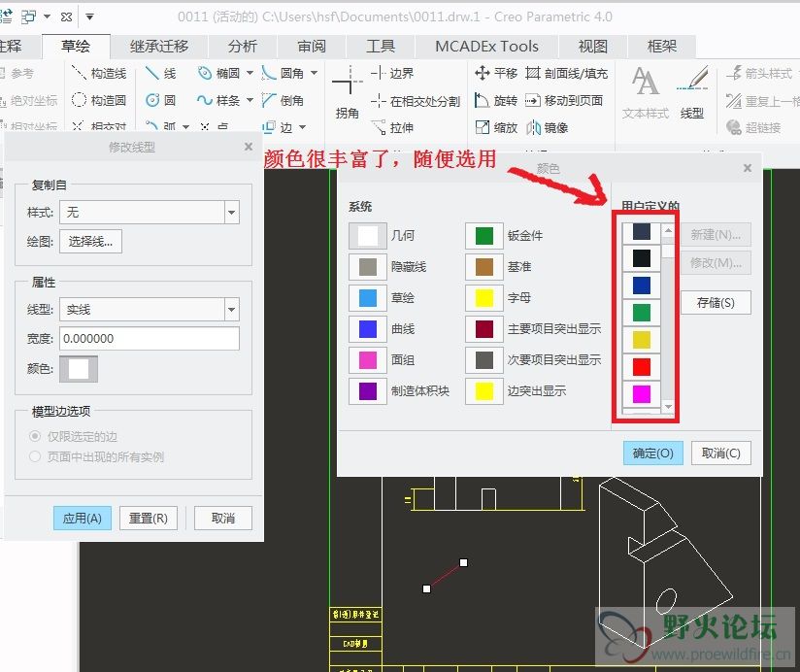Choose the 线 line drawing tool
The height and width of the screenshot is (672, 800).
click(161, 74)
